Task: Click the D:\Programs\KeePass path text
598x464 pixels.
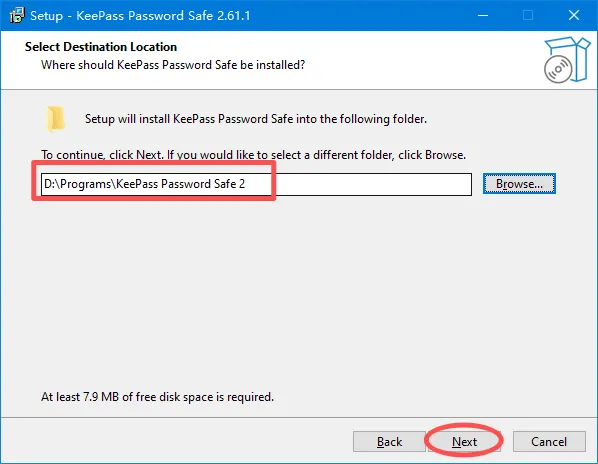Action: (145, 184)
